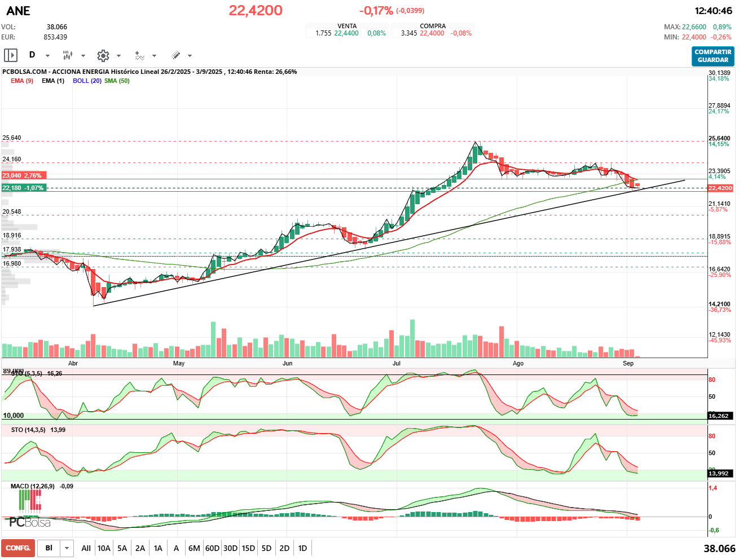Click the MAX value 22,6600
Viewport: 743px width, 560px height.
coord(694,27)
